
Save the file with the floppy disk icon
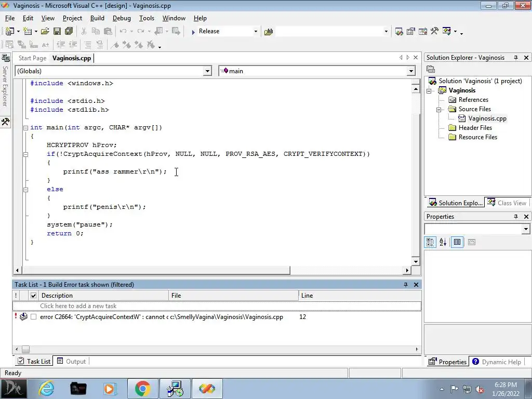coord(57,31)
